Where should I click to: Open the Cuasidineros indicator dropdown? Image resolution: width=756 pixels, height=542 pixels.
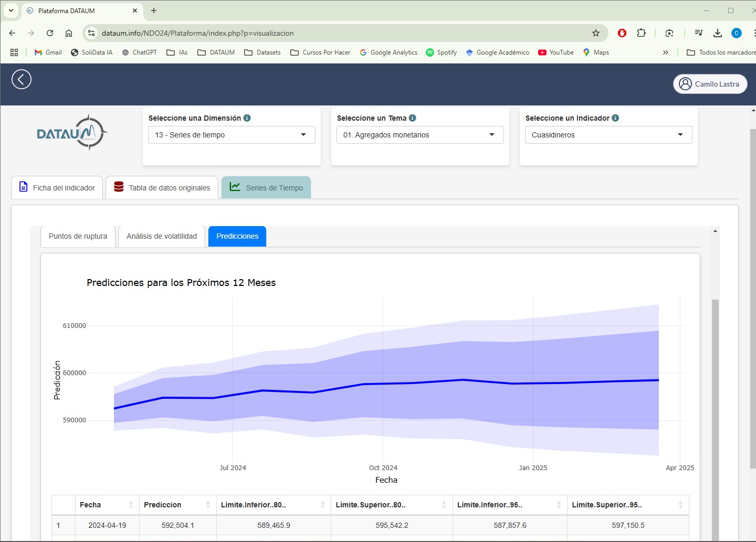pos(608,135)
